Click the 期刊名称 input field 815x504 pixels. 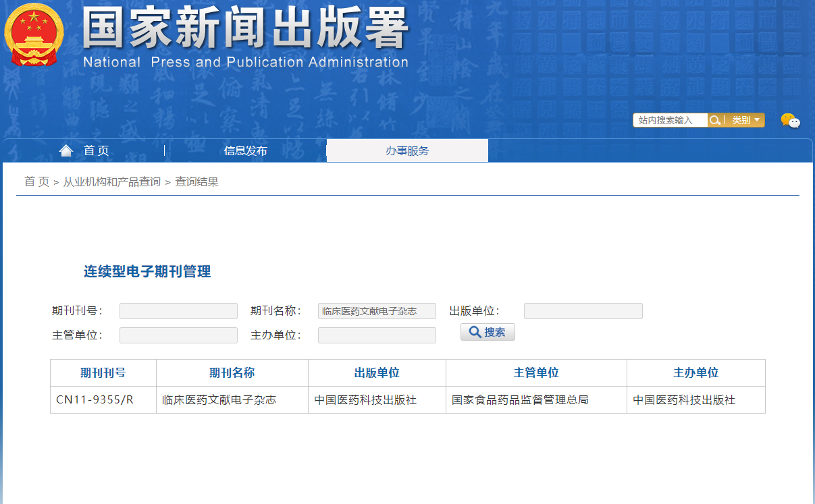377,311
